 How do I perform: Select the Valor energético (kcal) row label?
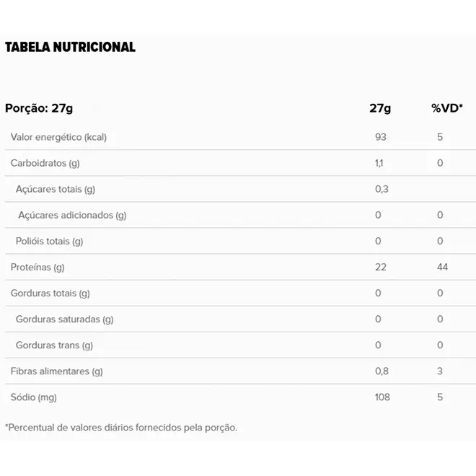(x=58, y=137)
